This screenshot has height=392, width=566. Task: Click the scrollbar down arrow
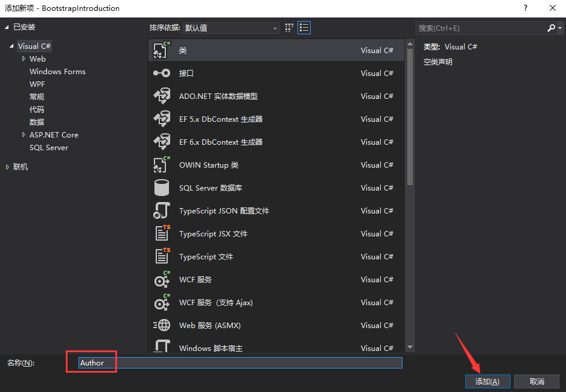point(410,347)
